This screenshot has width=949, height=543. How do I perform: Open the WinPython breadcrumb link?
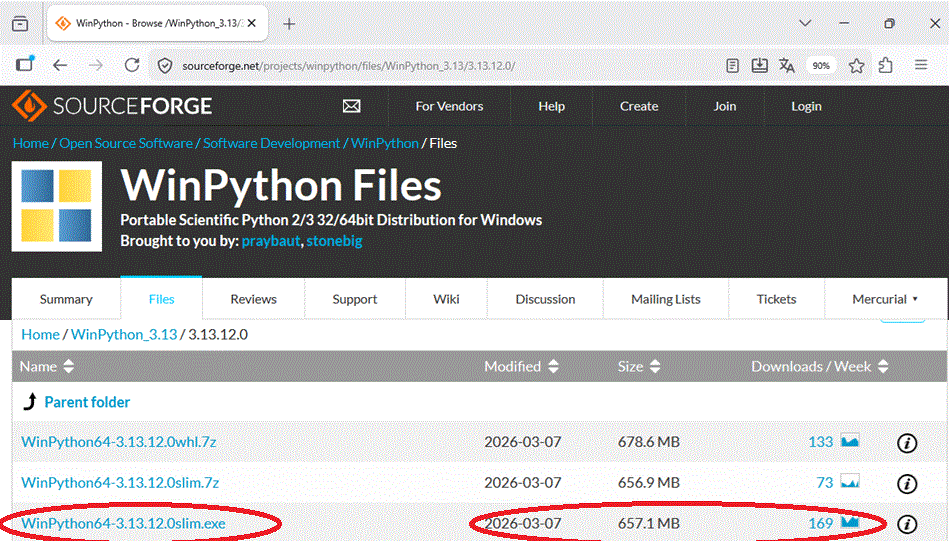tap(384, 143)
